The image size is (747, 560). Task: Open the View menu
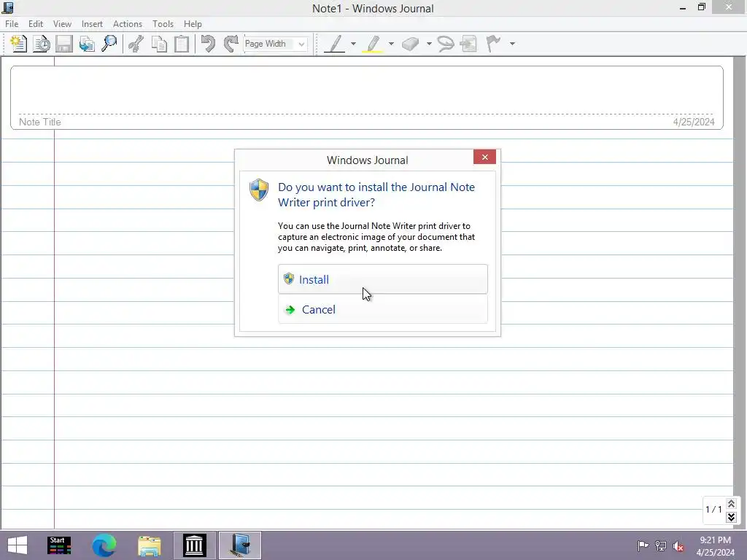pyautogui.click(x=62, y=24)
